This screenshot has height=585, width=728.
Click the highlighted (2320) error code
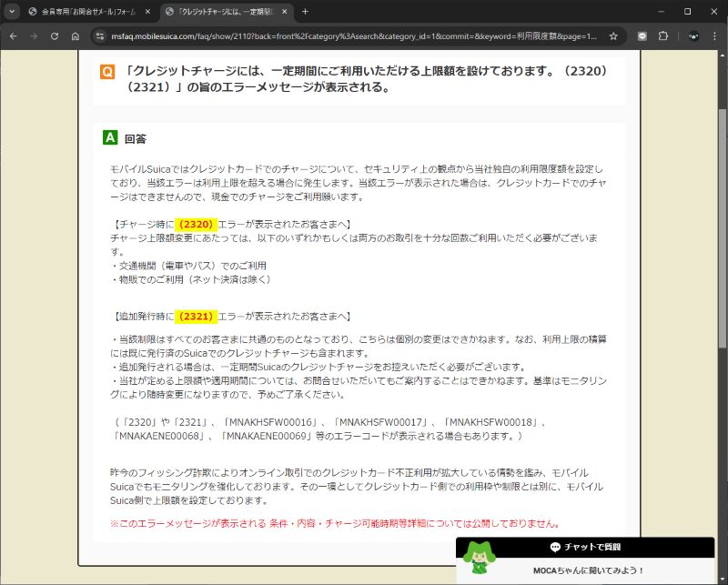(x=196, y=224)
